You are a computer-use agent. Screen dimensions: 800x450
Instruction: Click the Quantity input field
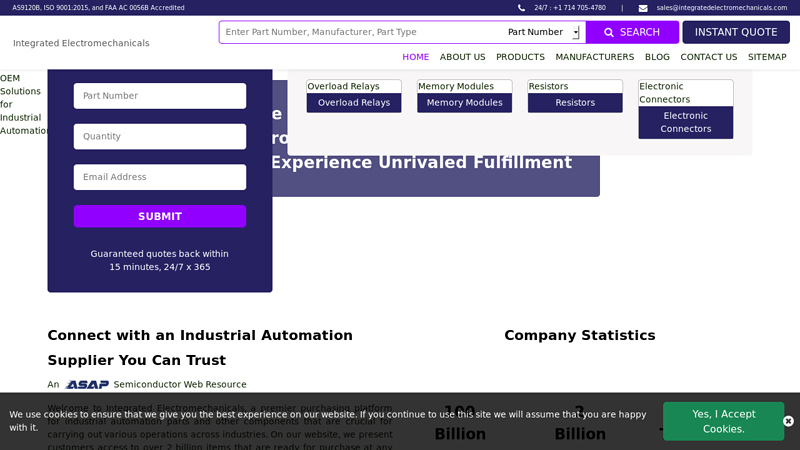160,137
